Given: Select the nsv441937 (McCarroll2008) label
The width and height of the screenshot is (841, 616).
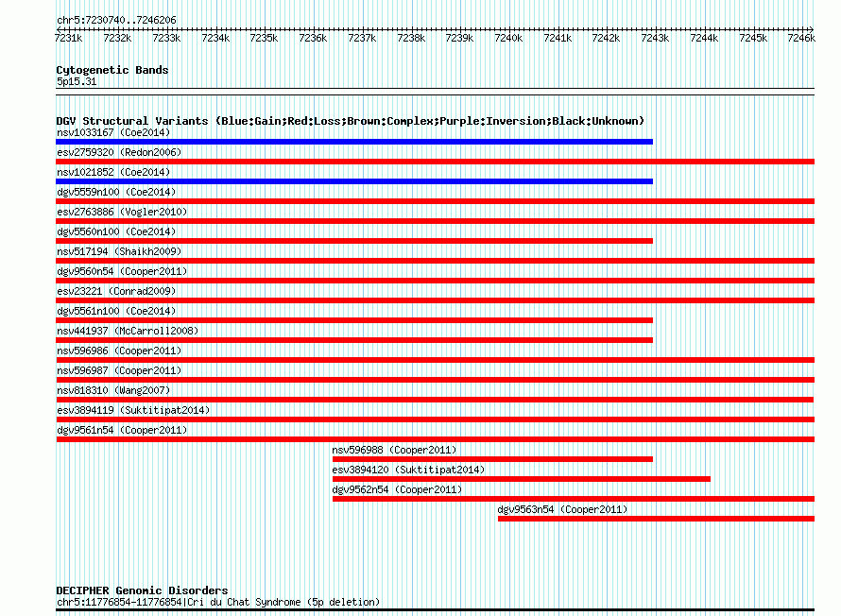Looking at the screenshot, I should pyautogui.click(x=128, y=331).
